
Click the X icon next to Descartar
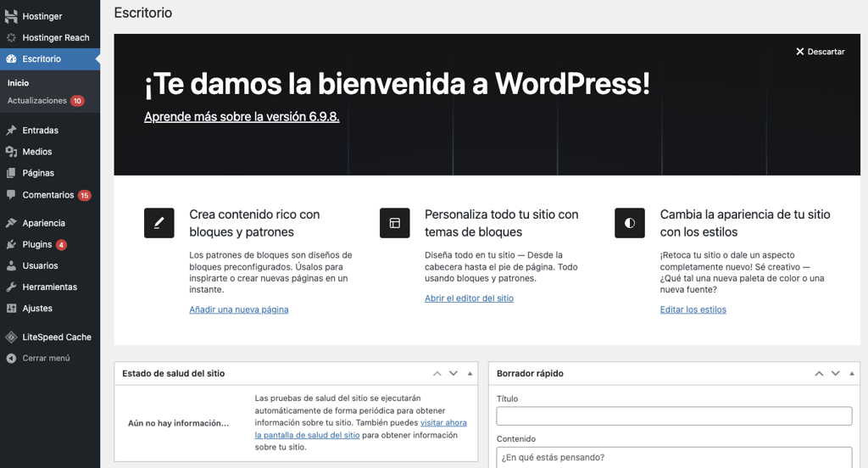click(800, 52)
